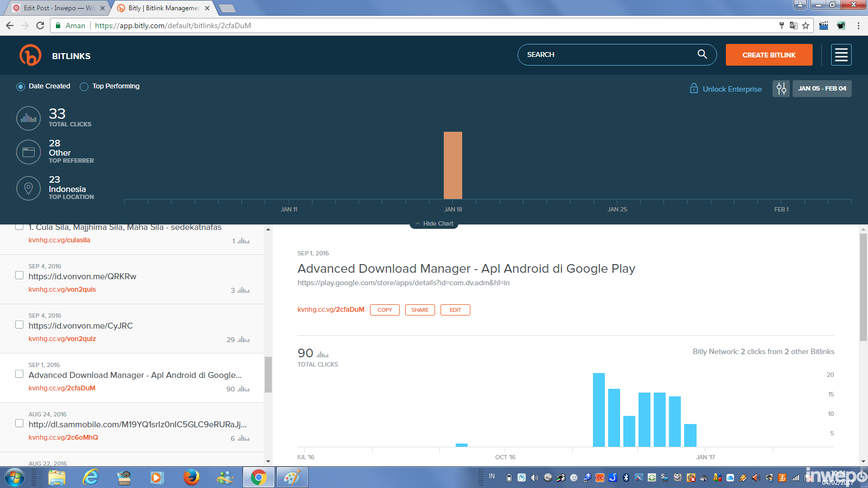Bookmark this page with star icon
Screen dimensions: 868x488
point(806,25)
